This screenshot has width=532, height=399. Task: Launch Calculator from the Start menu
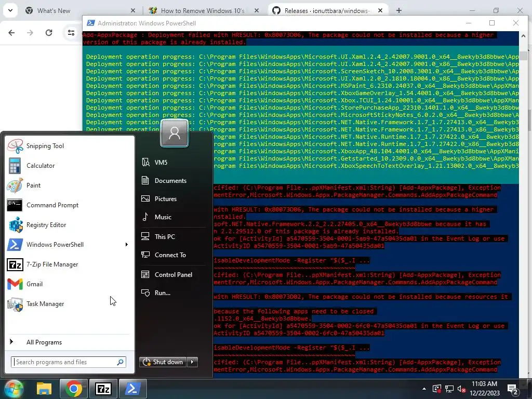point(70,166)
